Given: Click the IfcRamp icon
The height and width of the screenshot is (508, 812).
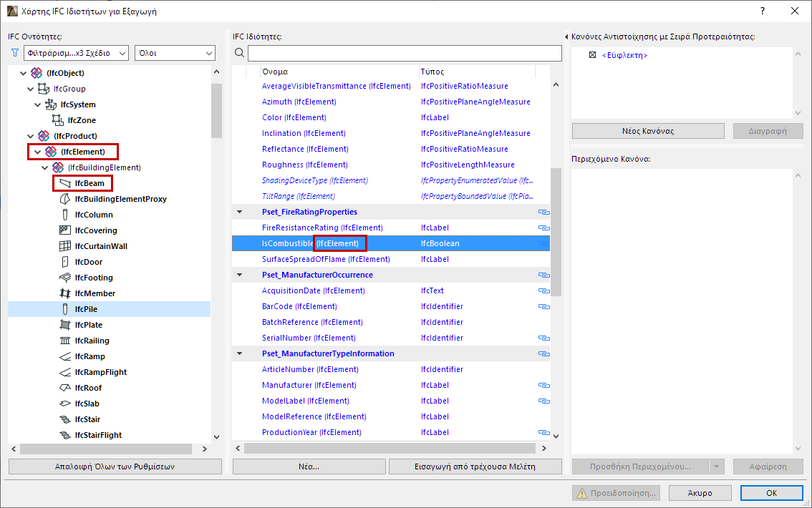Looking at the screenshot, I should [x=65, y=356].
